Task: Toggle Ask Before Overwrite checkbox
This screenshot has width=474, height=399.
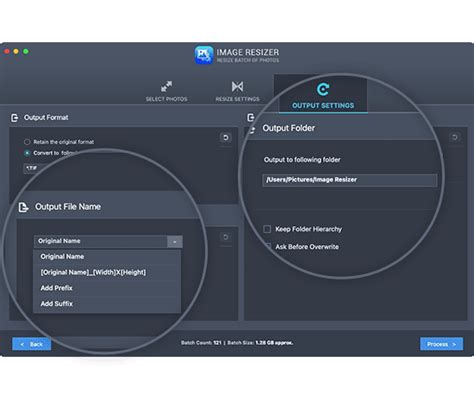Action: click(x=268, y=247)
